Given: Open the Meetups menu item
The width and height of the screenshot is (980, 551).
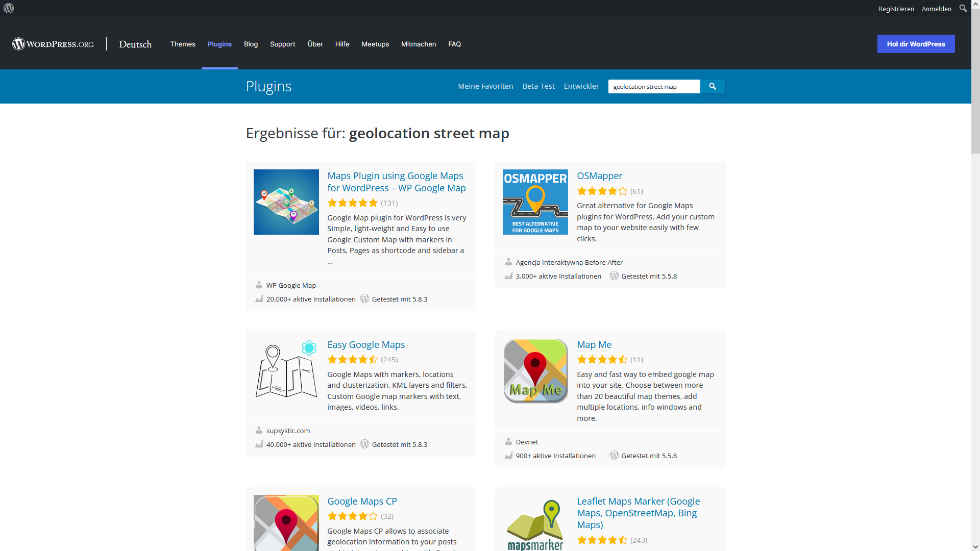Looking at the screenshot, I should click(375, 44).
